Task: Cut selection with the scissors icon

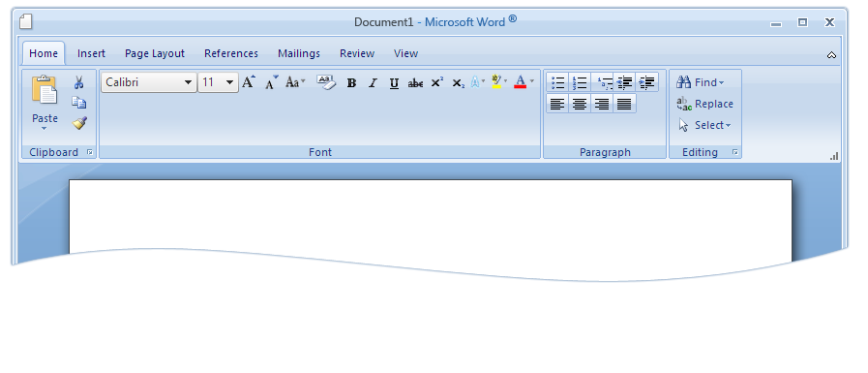Action: click(x=78, y=82)
